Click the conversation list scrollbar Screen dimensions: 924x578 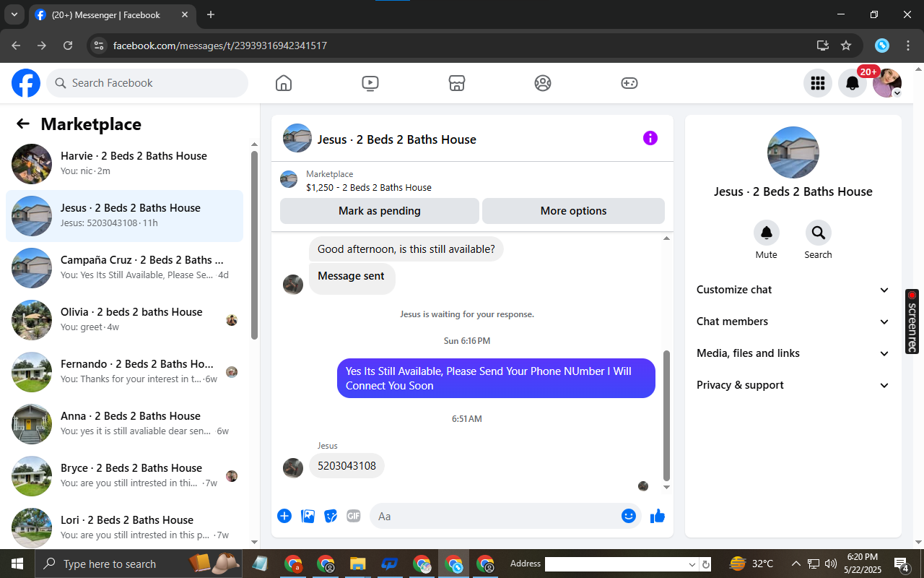click(x=254, y=246)
